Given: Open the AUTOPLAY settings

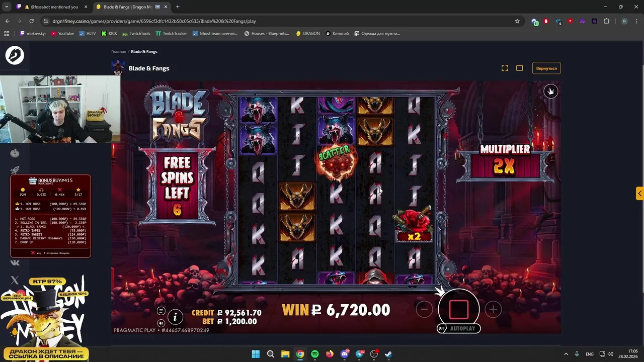Looking at the screenshot, I should [458, 328].
